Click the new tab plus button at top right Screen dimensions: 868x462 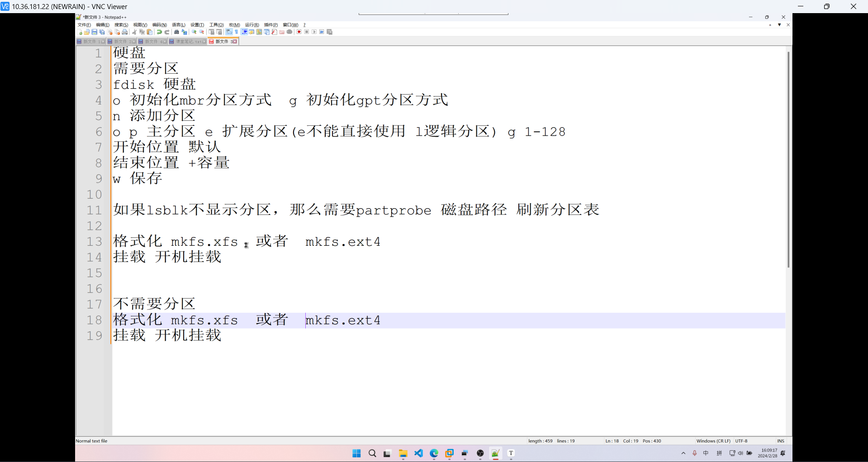[x=770, y=25]
